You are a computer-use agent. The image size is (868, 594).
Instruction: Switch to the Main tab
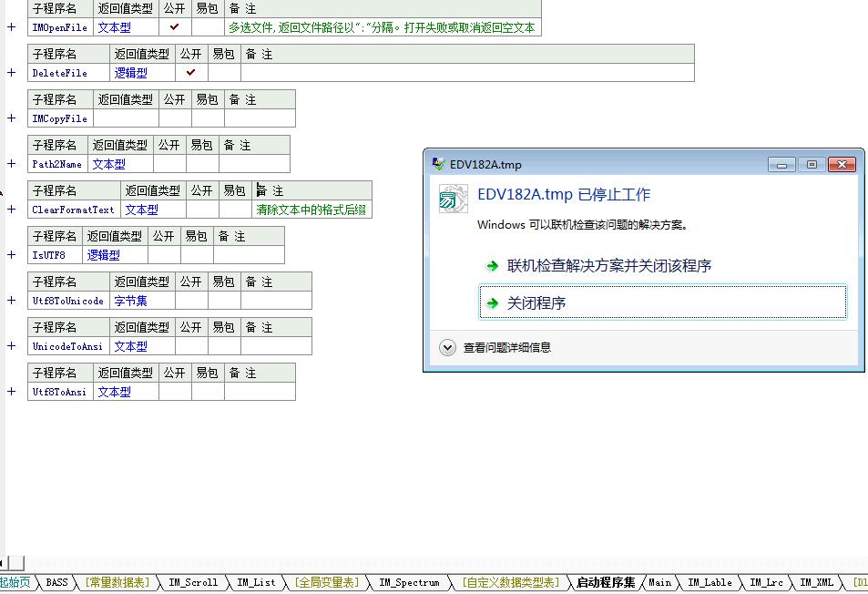pos(659,582)
